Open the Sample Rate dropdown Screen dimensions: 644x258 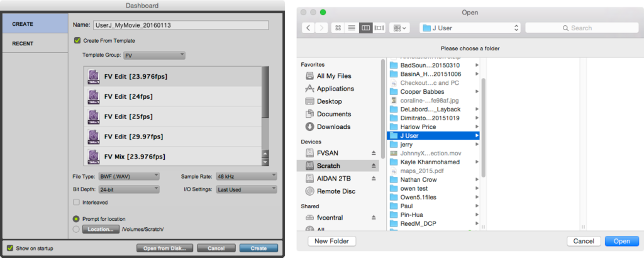(x=247, y=177)
